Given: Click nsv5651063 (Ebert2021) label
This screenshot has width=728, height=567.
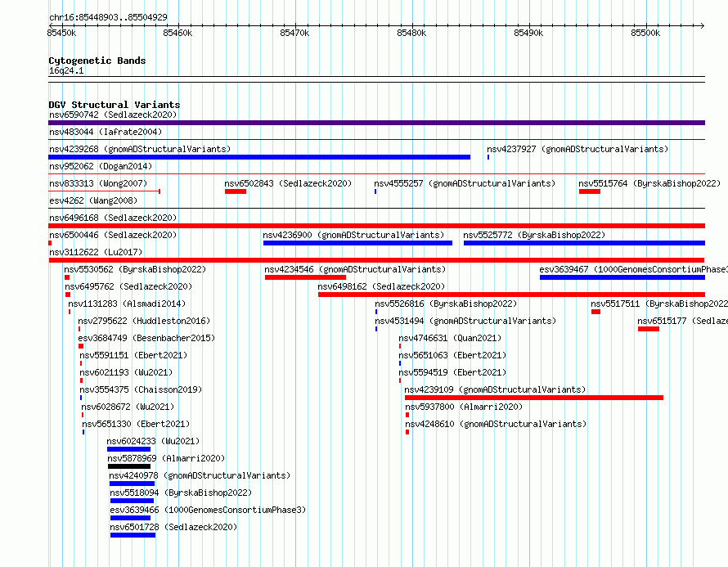Looking at the screenshot, I should coord(452,355).
